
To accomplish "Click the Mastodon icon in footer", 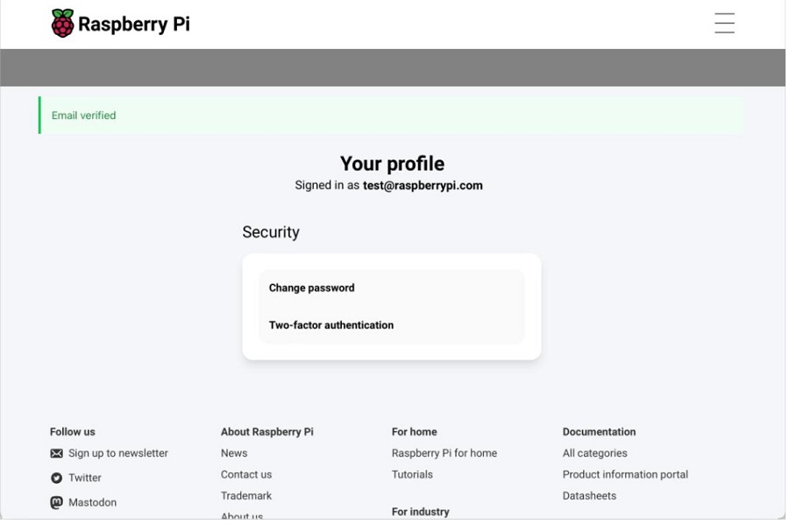I will [x=57, y=504].
